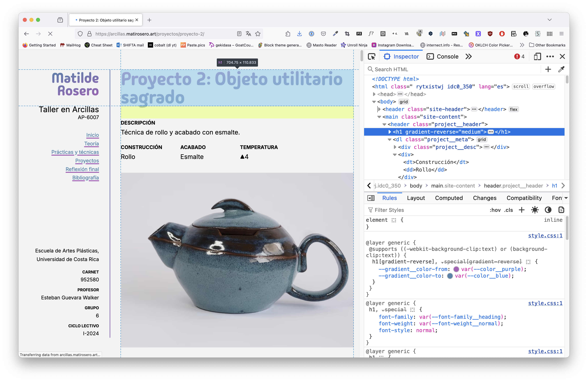Collapse the dl project__meta node
This screenshot has height=382, width=588.
coord(390,139)
